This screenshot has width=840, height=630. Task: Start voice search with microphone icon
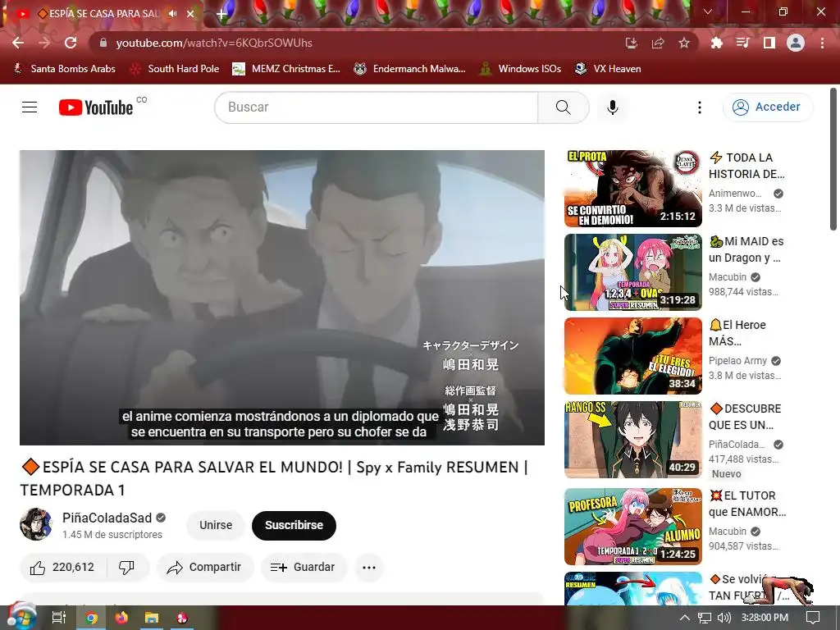612,107
